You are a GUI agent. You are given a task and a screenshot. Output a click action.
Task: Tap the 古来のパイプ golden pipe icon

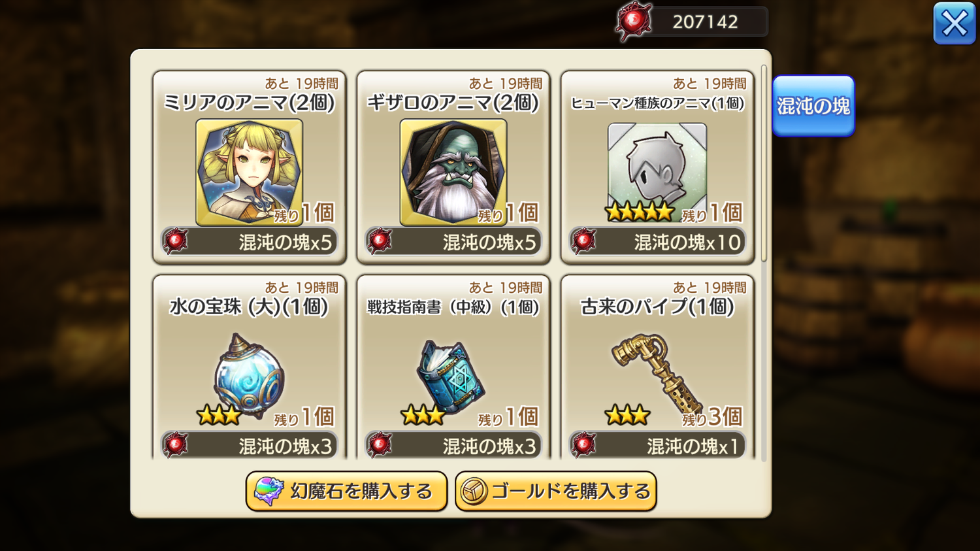click(656, 373)
